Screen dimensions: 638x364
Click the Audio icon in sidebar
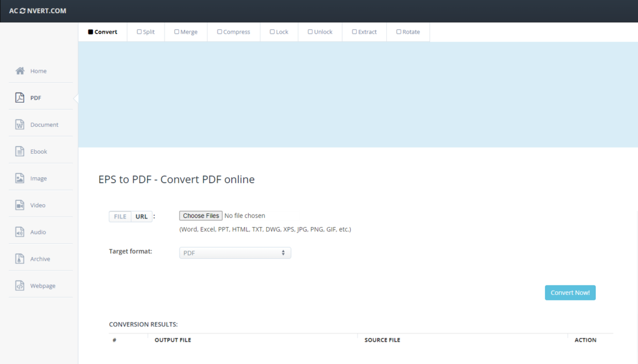pyautogui.click(x=20, y=232)
